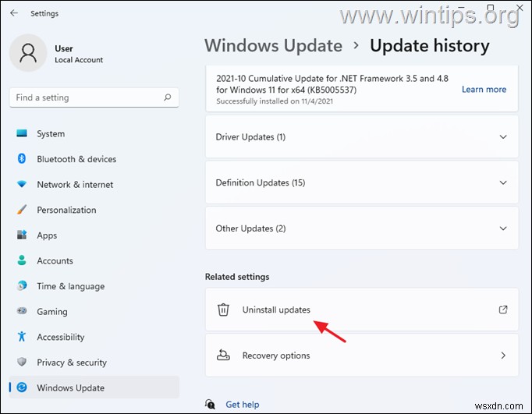The width and height of the screenshot is (532, 414).
Task: Click Learn more for KB5005537
Action: (484, 89)
